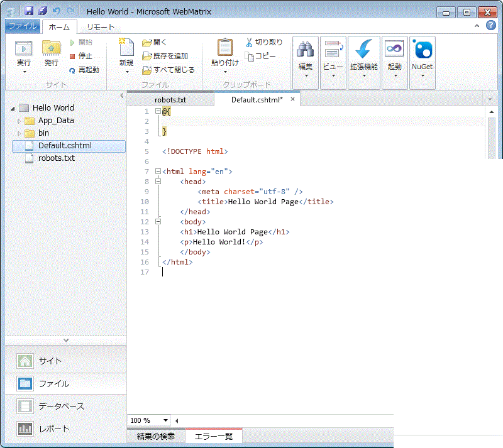Collapse the html element fold on line 7
This screenshot has width=503, height=448.
click(x=158, y=172)
